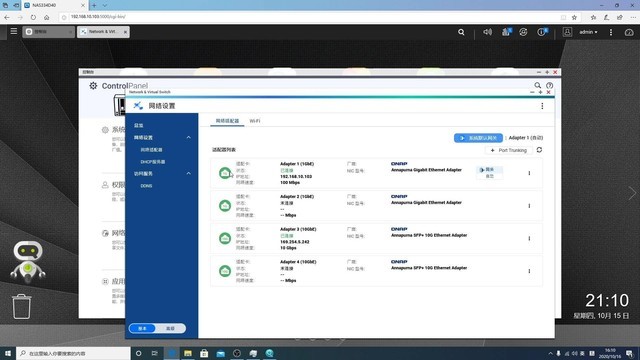Open the three-dot menu for Adapter 1

pos(529,173)
